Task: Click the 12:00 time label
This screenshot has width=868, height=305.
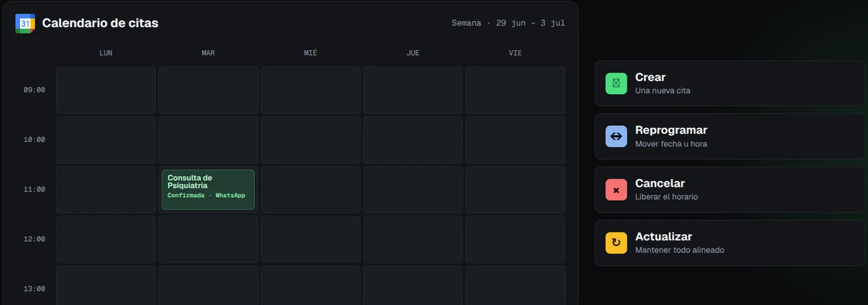Action: 34,239
